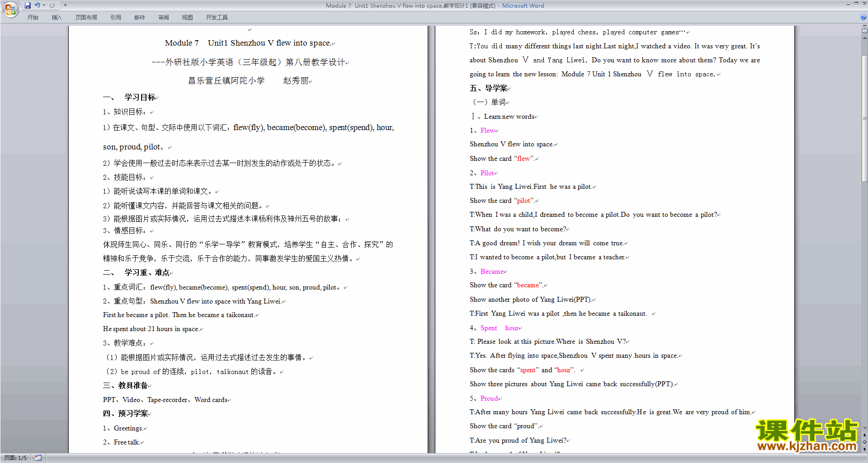This screenshot has width=868, height=463.
Task: Click the line 'T:Are you proud of Yang Liwei?'
Action: pyautogui.click(x=518, y=440)
